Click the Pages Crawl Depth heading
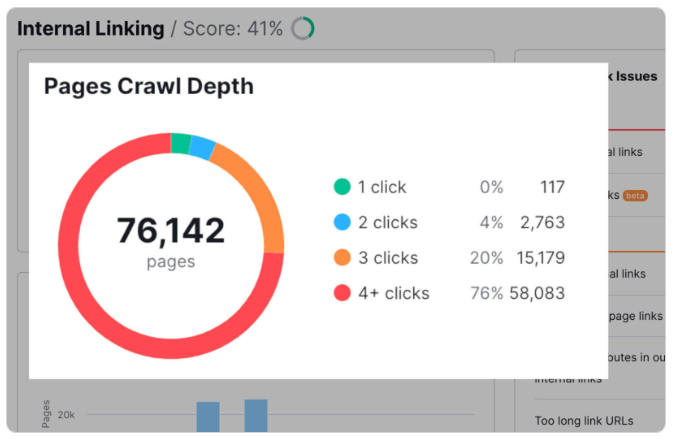Viewport: 675px width, 443px height. (149, 86)
